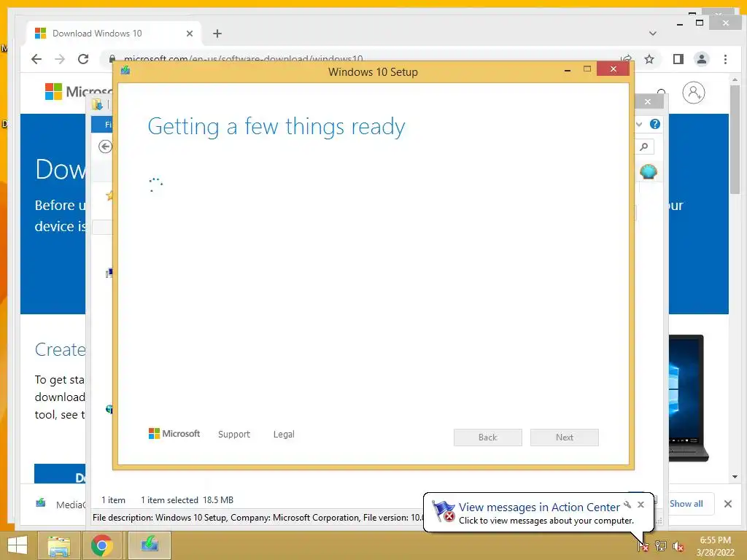
Task: Open the Support link in Setup
Action: click(234, 435)
